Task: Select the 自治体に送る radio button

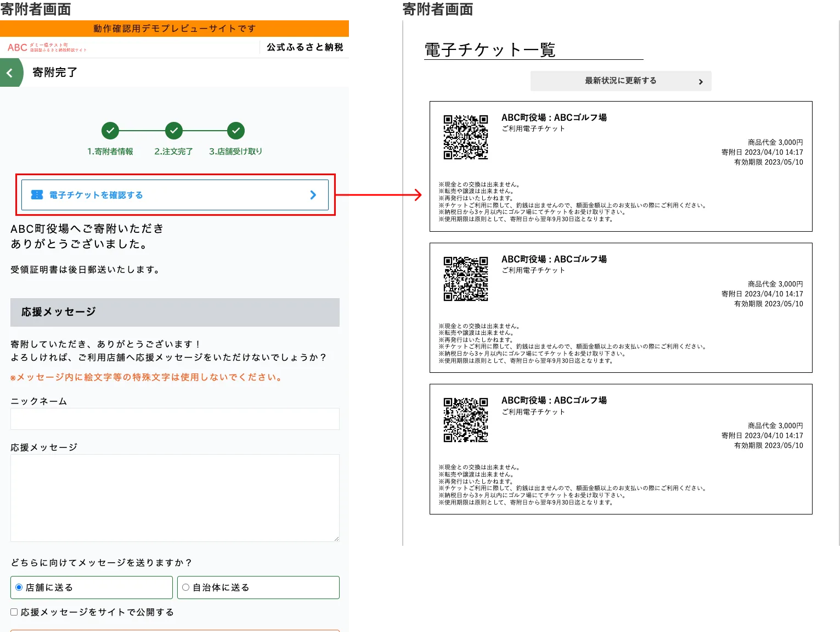Action: coord(185,587)
